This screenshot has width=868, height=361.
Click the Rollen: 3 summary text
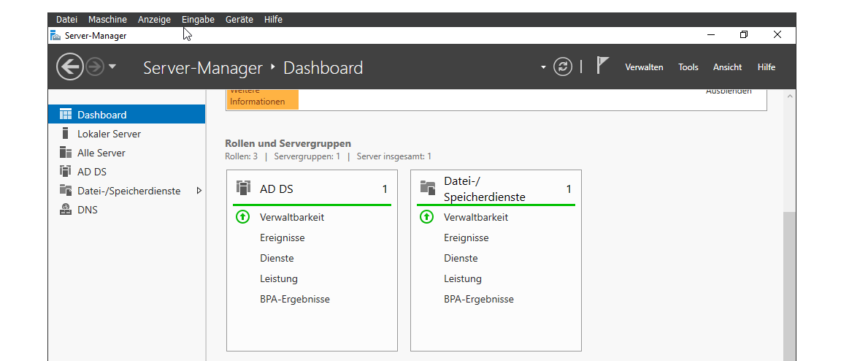242,157
